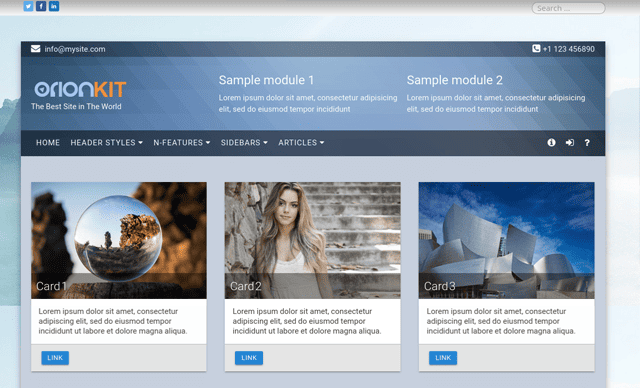Click the Lorem ipsum text under Card 3
This screenshot has height=388, width=640.
tap(501, 321)
